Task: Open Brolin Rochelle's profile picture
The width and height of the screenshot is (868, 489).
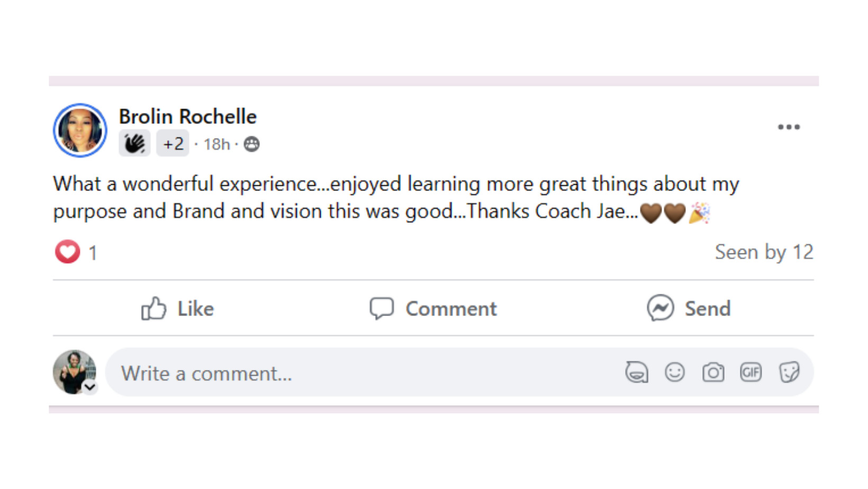Action: pyautogui.click(x=80, y=130)
